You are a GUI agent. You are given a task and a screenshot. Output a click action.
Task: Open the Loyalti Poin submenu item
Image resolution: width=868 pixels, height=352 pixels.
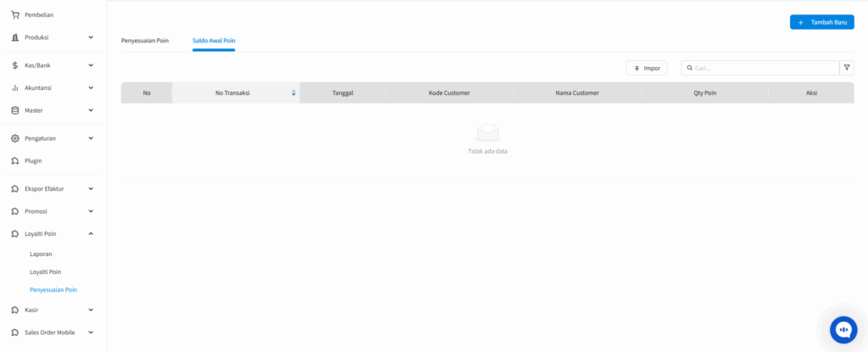point(46,272)
